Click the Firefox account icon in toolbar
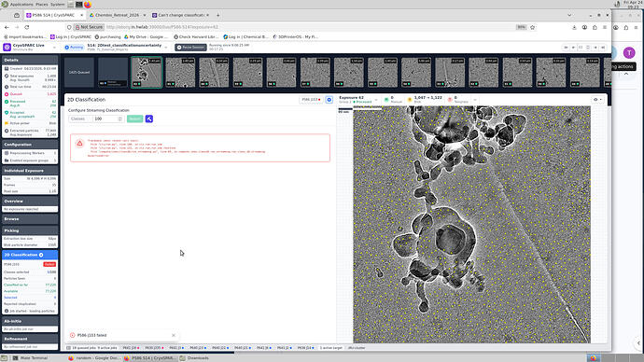Image resolution: width=644 pixels, height=362 pixels. pos(584,27)
